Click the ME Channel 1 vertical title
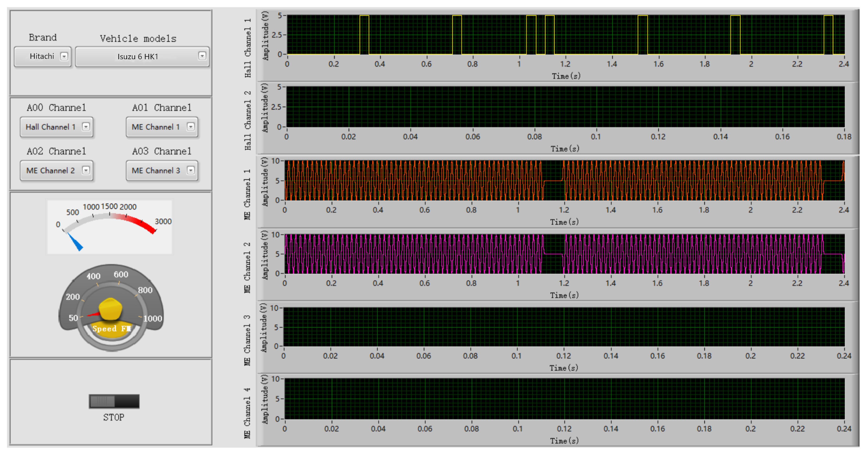The width and height of the screenshot is (868, 454). [x=247, y=194]
